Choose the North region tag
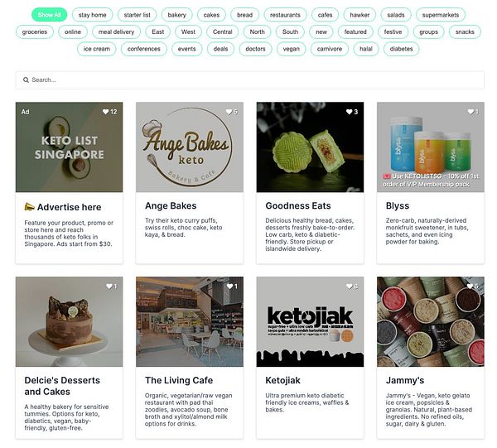The image size is (497, 448). tap(257, 32)
